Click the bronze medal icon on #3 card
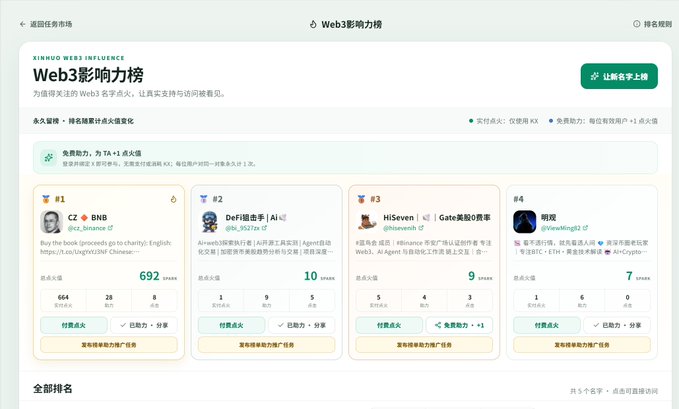Viewport: 679px width, 409px height. point(361,199)
